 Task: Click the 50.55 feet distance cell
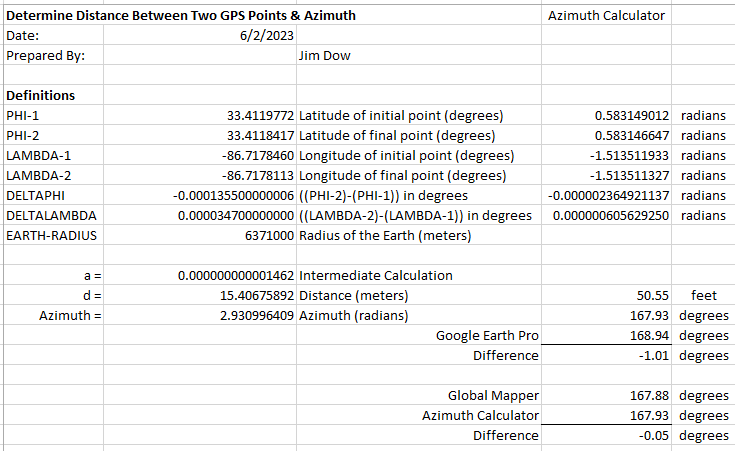pos(652,296)
